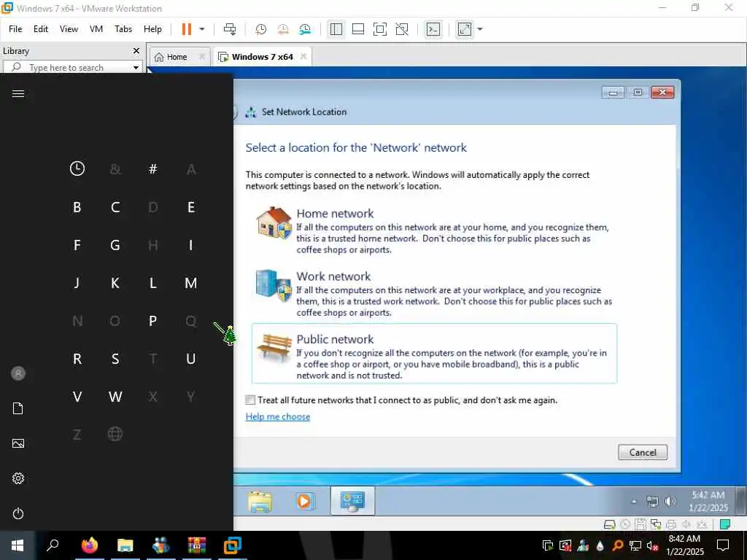Expand the stretch display dropdown arrow

(480, 29)
